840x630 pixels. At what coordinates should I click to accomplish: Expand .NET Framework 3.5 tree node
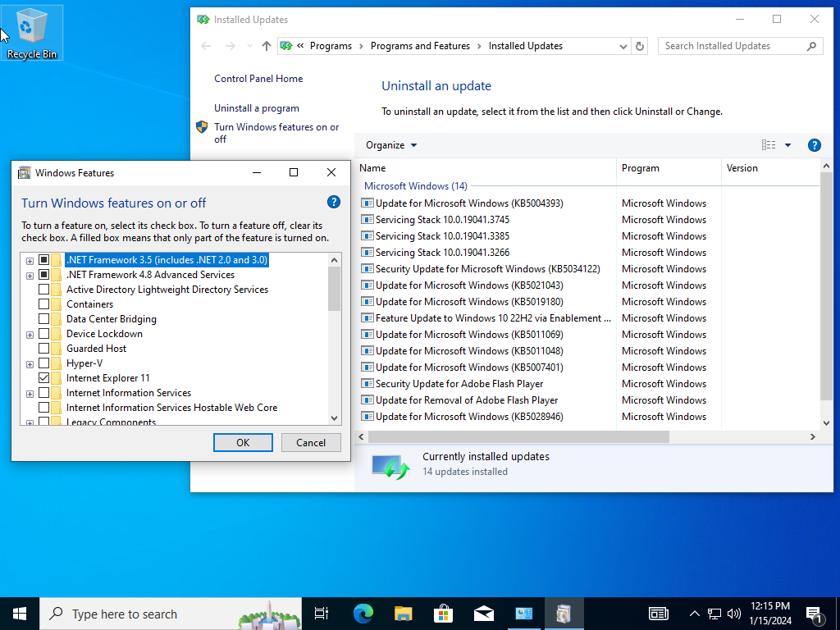pos(30,261)
